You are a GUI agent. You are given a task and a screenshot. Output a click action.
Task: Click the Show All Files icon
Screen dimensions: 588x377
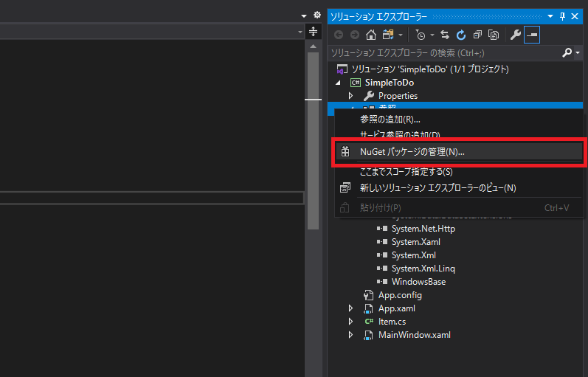coord(494,35)
